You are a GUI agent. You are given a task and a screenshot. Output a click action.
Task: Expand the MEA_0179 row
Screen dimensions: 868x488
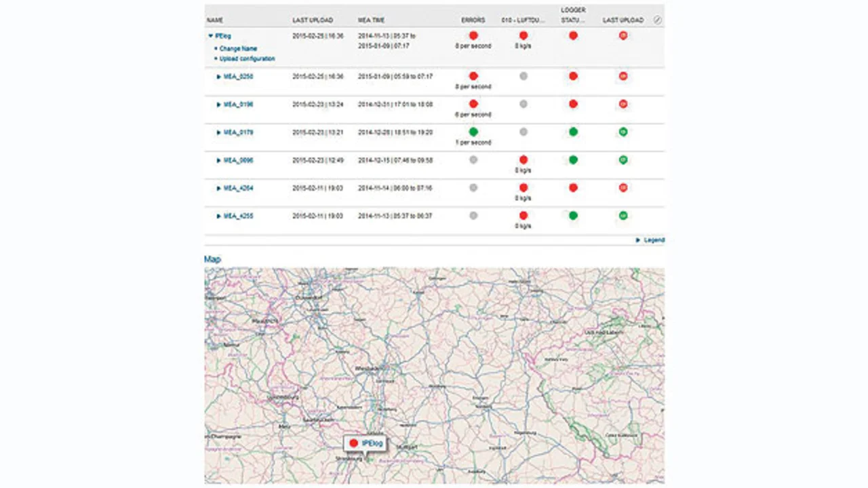click(x=219, y=132)
